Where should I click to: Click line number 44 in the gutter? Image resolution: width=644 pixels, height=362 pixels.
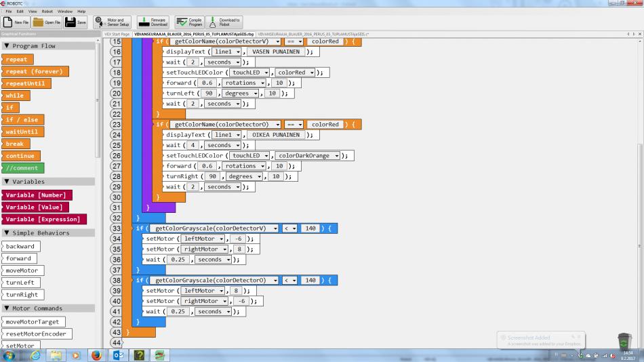(x=116, y=343)
